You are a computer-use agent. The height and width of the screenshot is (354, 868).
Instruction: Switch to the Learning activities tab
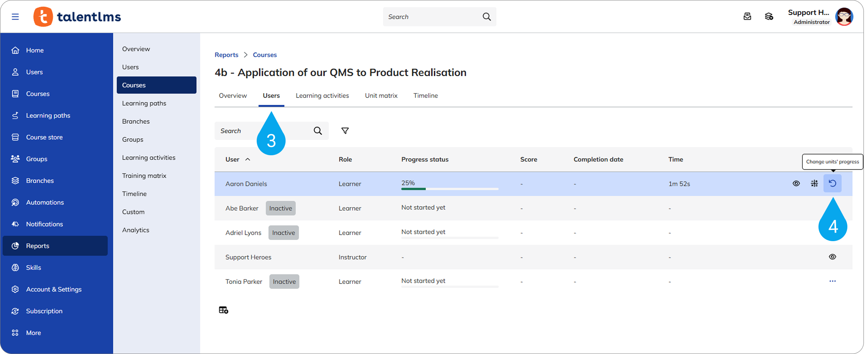point(322,96)
